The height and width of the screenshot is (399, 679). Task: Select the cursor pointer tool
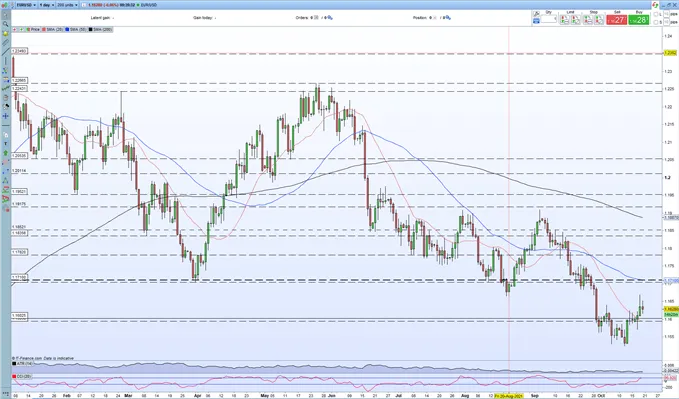(6, 15)
